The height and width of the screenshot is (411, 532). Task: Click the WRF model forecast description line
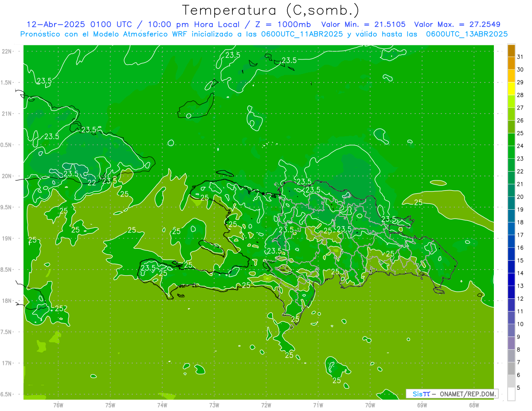tap(264, 34)
